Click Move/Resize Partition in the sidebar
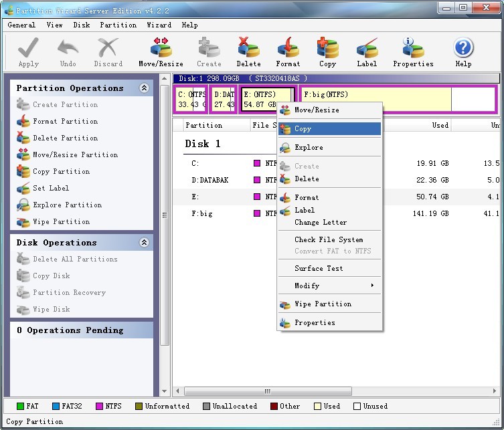 (67, 154)
